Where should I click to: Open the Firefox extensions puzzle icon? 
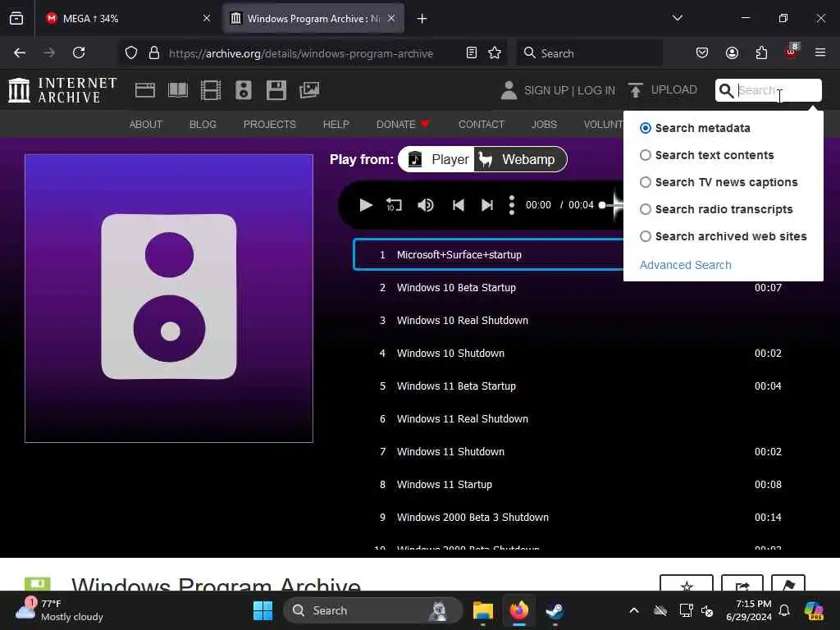coord(761,52)
